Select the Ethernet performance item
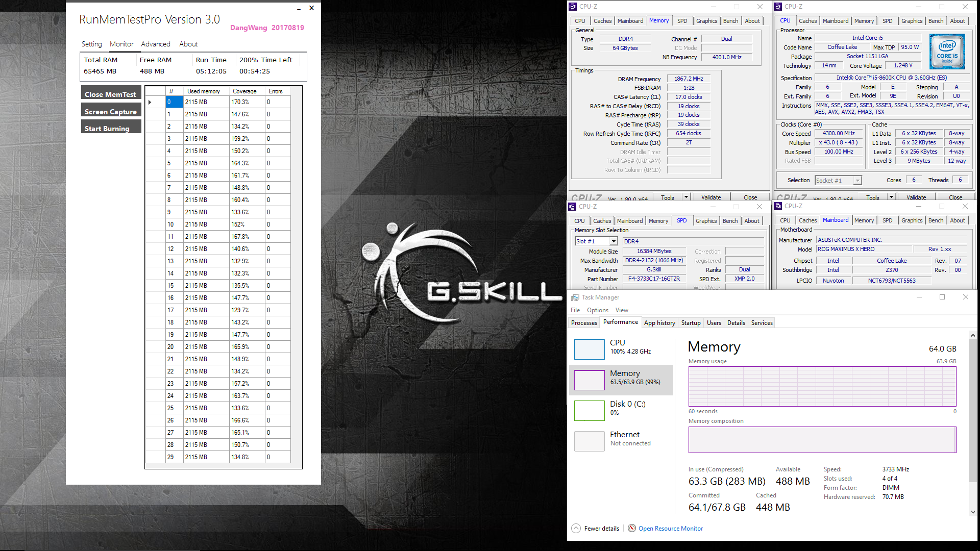The width and height of the screenshot is (980, 551). coord(625,438)
